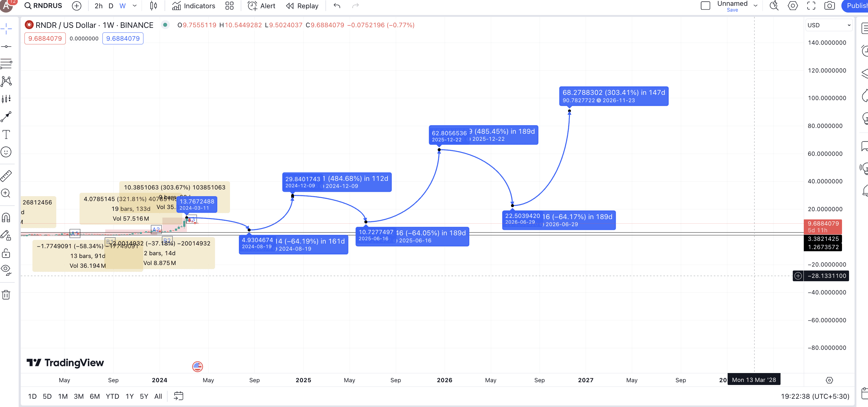Select the ruler measure tool
The image size is (868, 407).
[x=6, y=176]
